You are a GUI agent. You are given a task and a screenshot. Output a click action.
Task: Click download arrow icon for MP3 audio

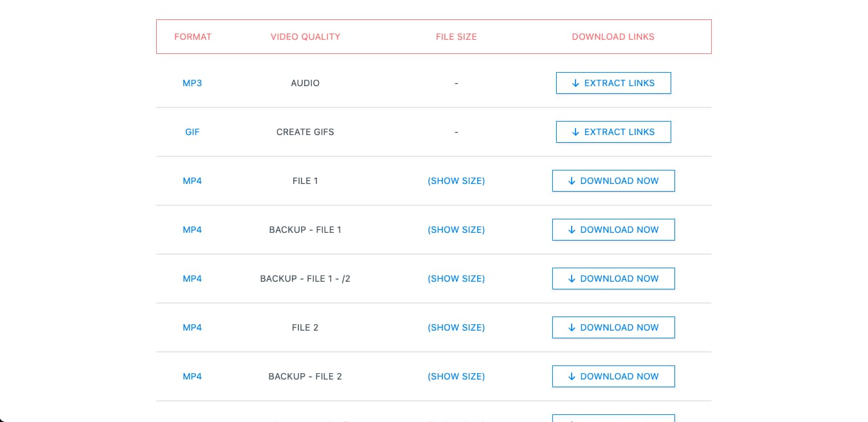pos(575,83)
